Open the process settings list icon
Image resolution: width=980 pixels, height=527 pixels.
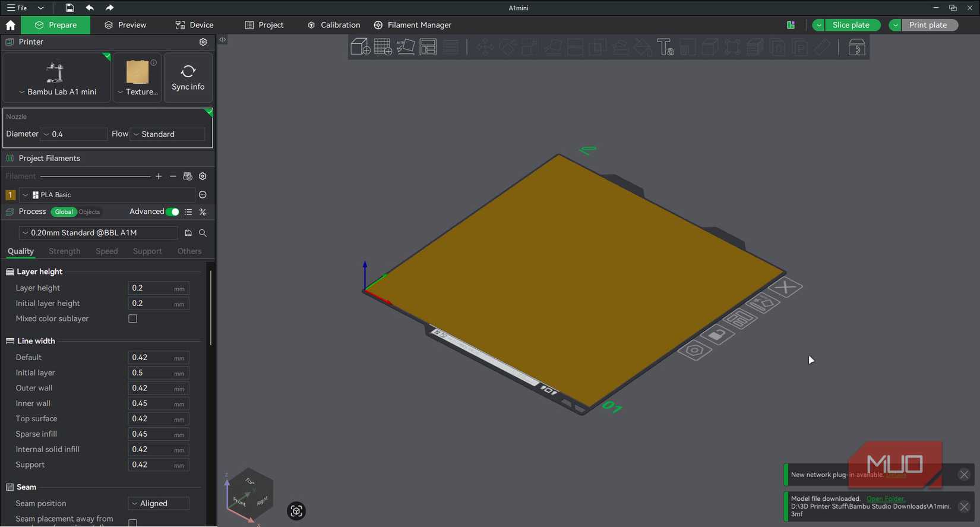[188, 212]
